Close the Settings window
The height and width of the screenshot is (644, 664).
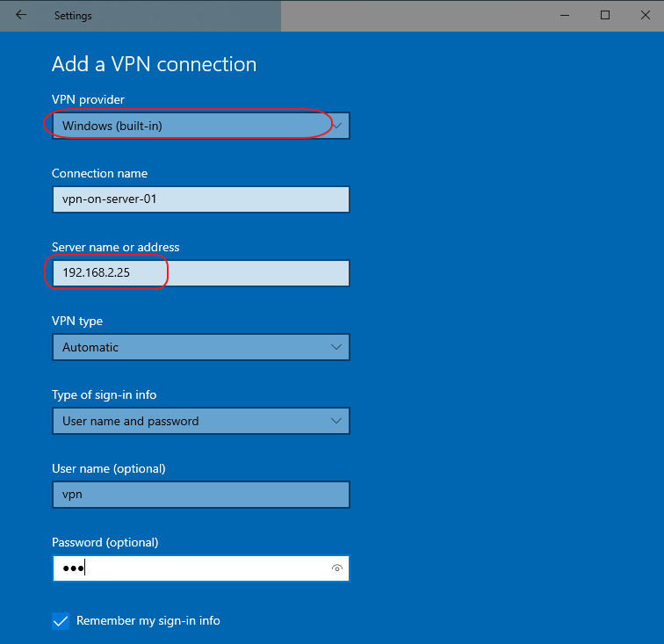(644, 15)
